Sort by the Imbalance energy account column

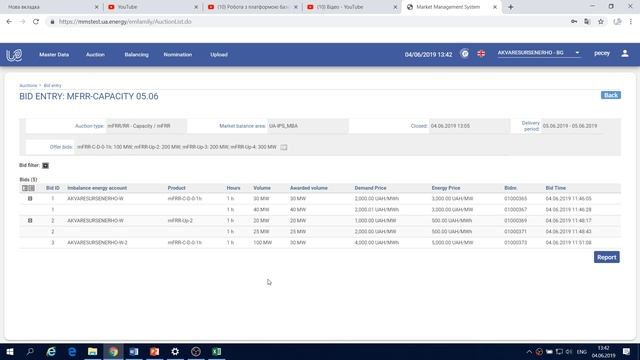(97, 188)
